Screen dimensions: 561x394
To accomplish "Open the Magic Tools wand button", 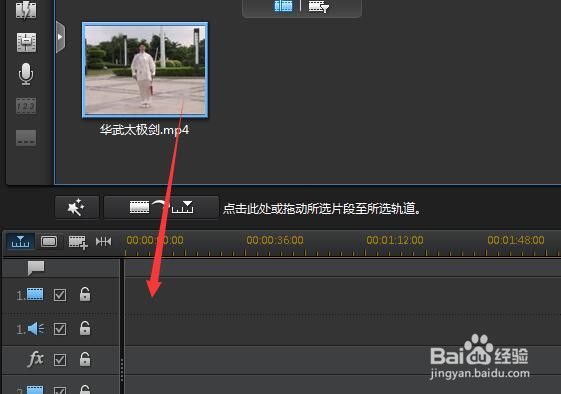I will [77, 207].
